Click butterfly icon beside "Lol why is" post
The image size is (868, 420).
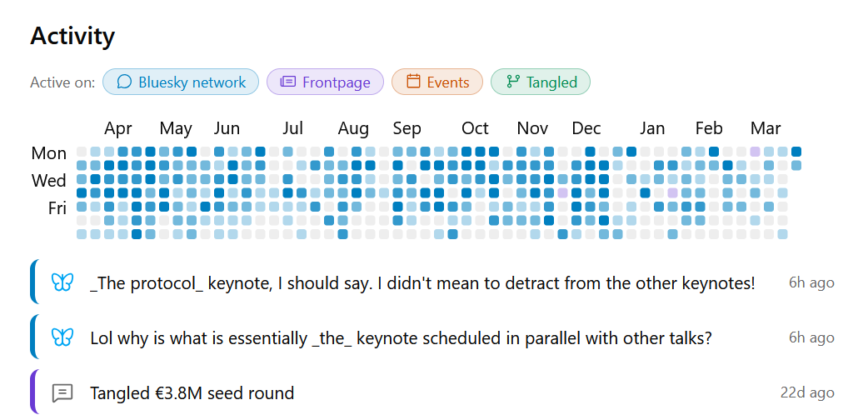click(x=62, y=337)
